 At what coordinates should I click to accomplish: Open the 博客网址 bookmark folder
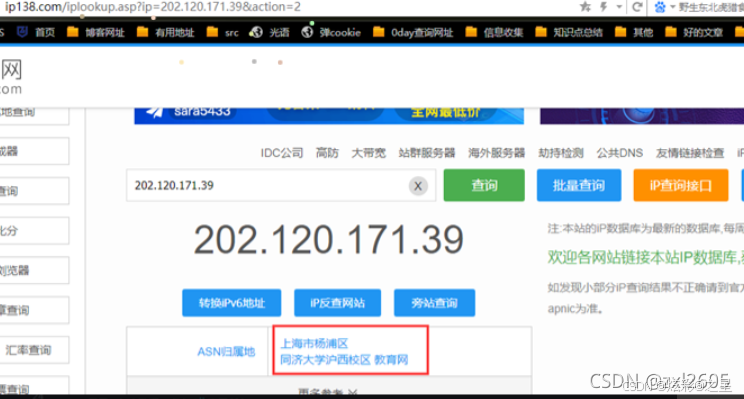click(96, 32)
